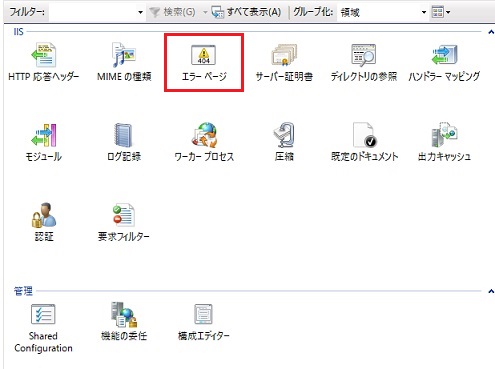Open the 出力キャッシュ feature
Viewport: 495px width, 369px height.
coord(444,142)
